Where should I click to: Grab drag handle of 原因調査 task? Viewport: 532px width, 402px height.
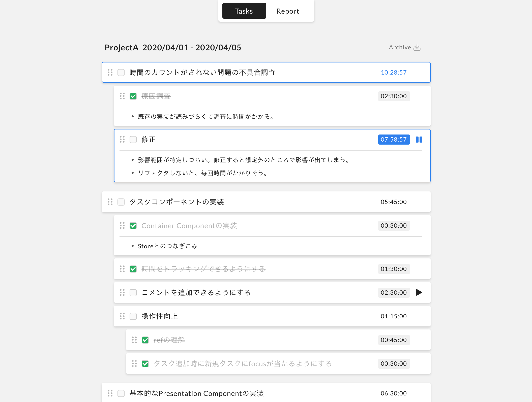(x=122, y=96)
